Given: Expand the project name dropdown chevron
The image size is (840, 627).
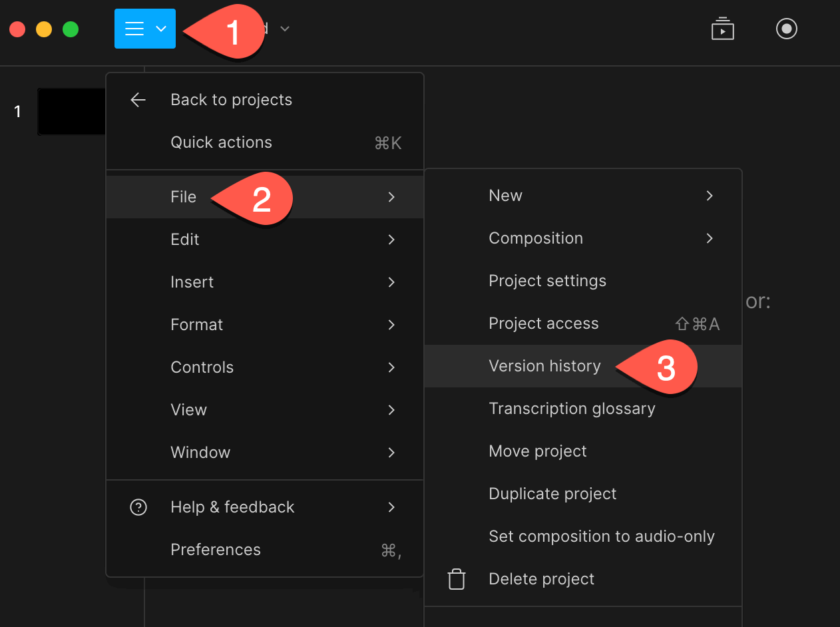Looking at the screenshot, I should [x=285, y=29].
